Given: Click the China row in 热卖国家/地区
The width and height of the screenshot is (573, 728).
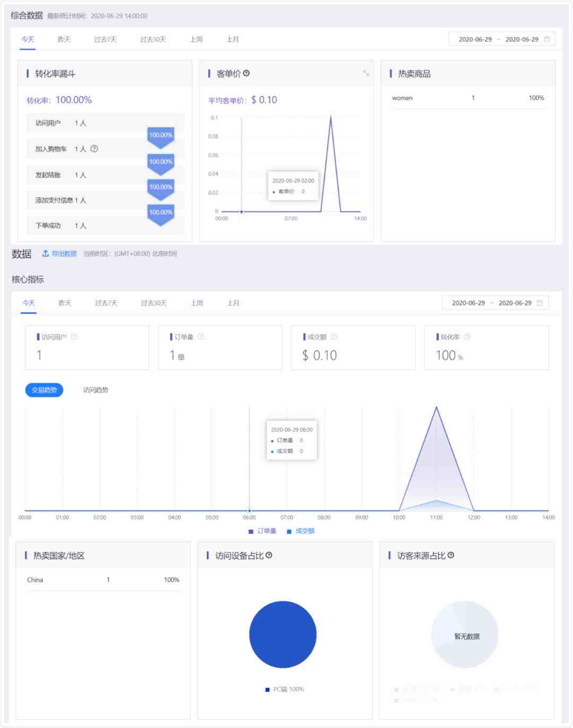Looking at the screenshot, I should (103, 580).
